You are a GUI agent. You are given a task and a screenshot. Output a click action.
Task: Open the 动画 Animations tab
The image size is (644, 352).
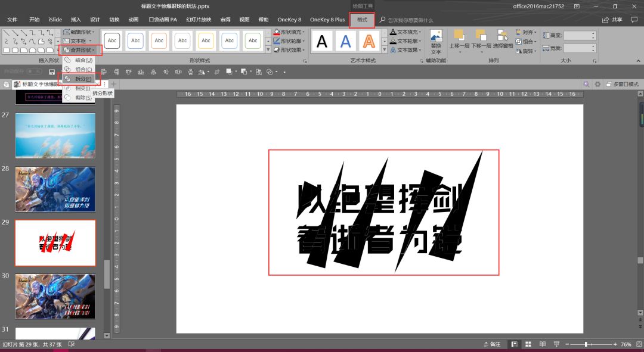(133, 20)
